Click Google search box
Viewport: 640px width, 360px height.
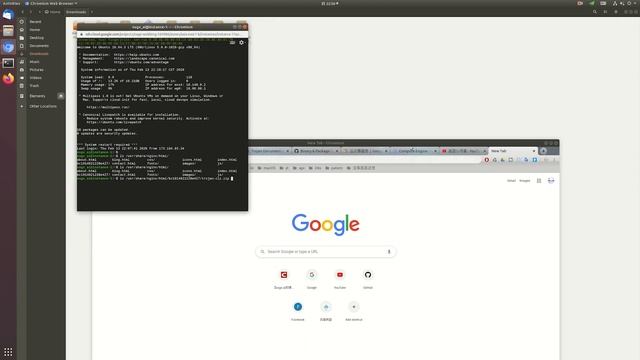(325, 251)
